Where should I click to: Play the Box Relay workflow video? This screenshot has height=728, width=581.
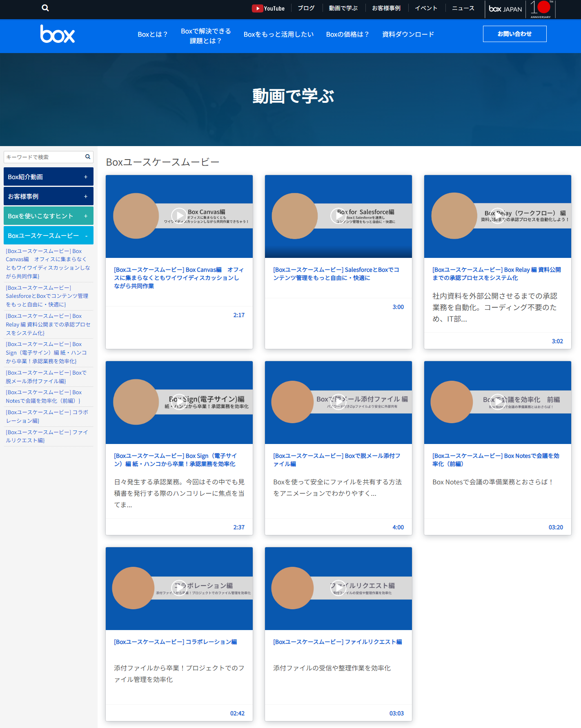pyautogui.click(x=497, y=216)
